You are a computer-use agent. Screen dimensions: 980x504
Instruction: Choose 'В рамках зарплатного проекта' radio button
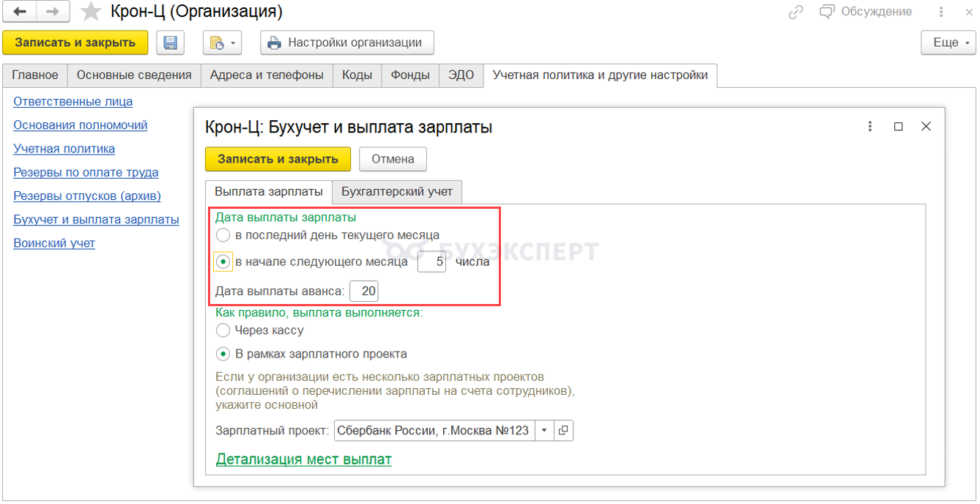[x=223, y=355]
